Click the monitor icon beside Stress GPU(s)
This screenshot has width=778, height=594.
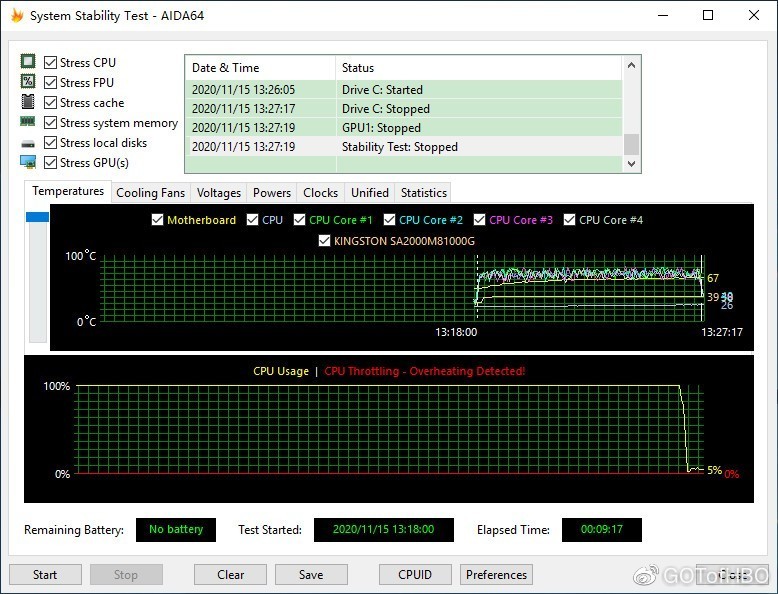tap(28, 162)
